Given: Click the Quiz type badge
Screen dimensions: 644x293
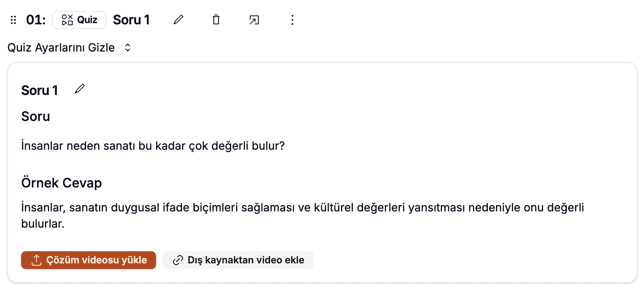Looking at the screenshot, I should click(x=79, y=20).
